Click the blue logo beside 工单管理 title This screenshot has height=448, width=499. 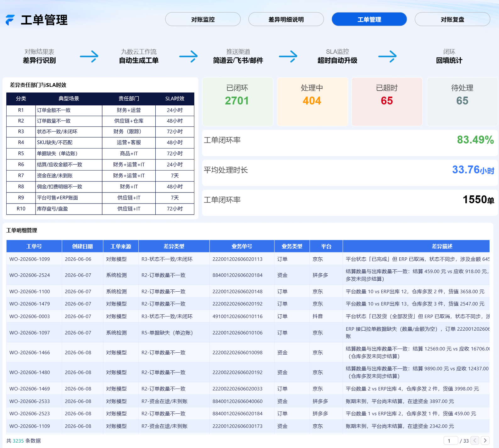tap(10, 20)
